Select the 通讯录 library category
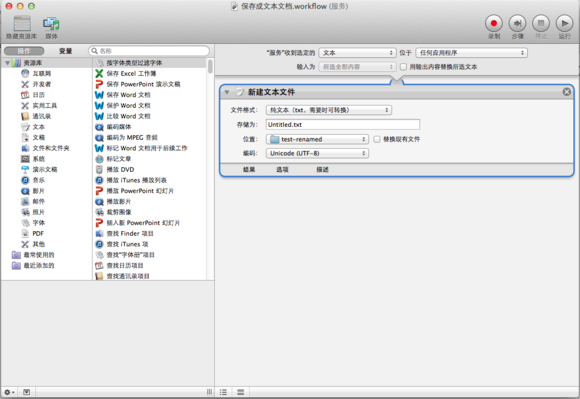 pyautogui.click(x=36, y=116)
